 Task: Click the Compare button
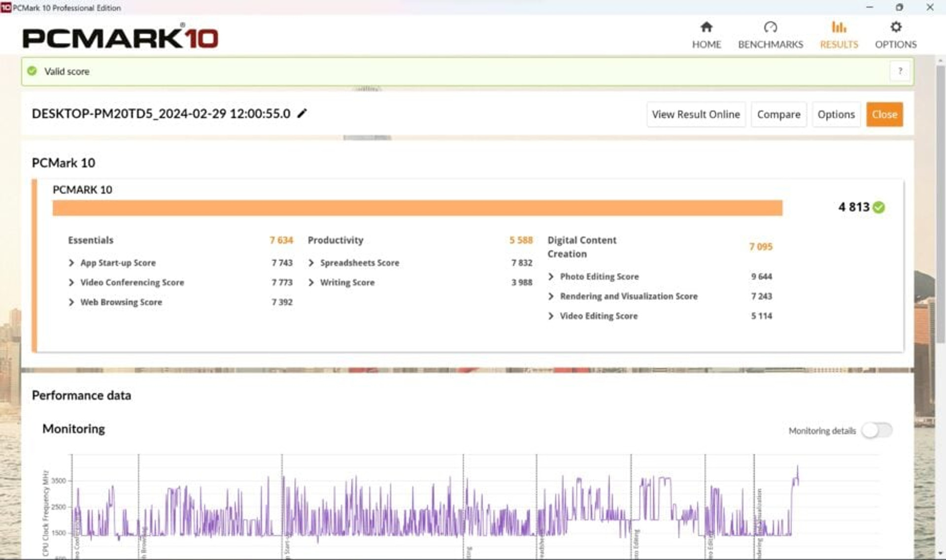(x=778, y=114)
